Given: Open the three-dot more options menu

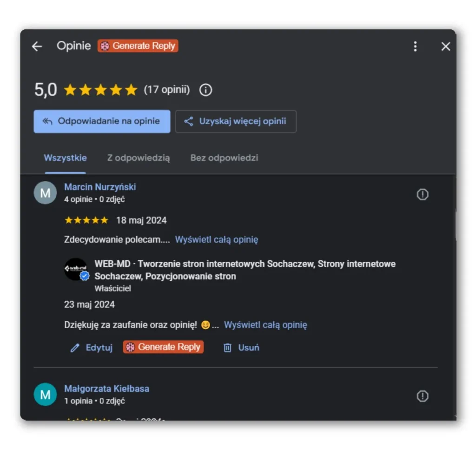Looking at the screenshot, I should coord(415,46).
